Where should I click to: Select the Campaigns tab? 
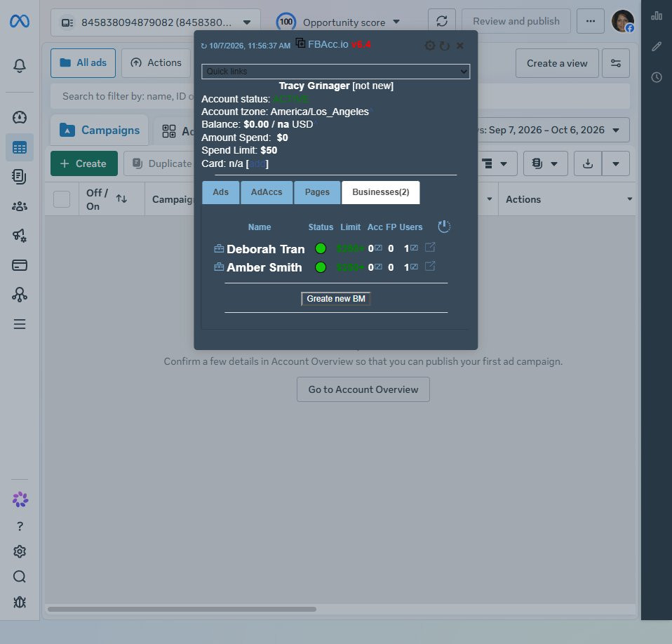pyautogui.click(x=100, y=130)
